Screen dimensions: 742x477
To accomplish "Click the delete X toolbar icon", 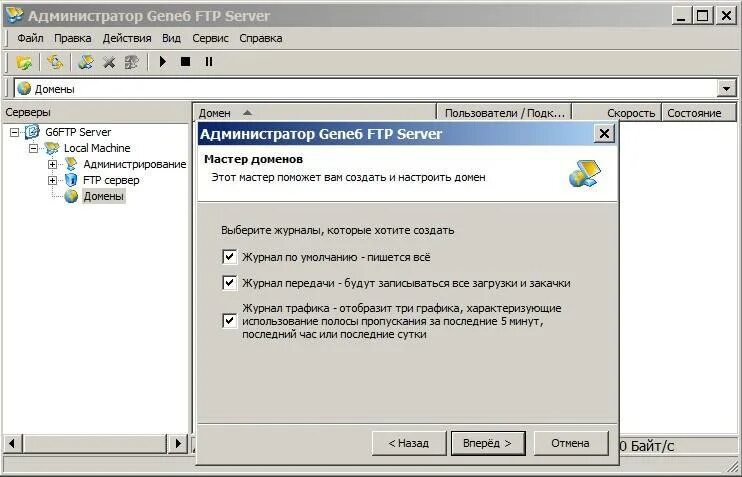I will point(109,62).
